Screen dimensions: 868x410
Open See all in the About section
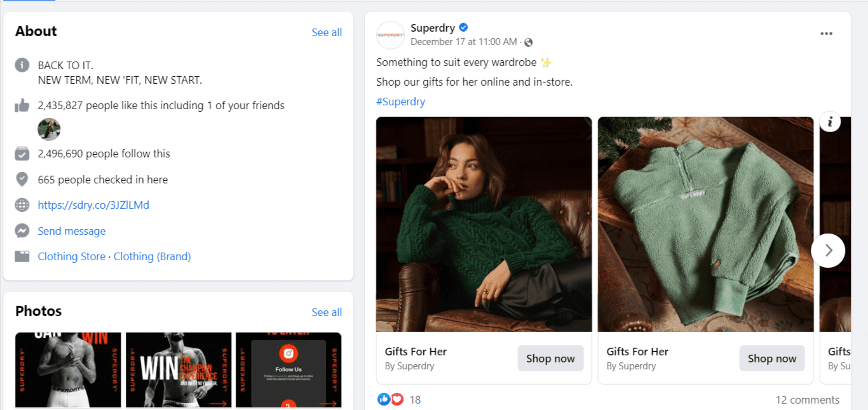pos(327,32)
